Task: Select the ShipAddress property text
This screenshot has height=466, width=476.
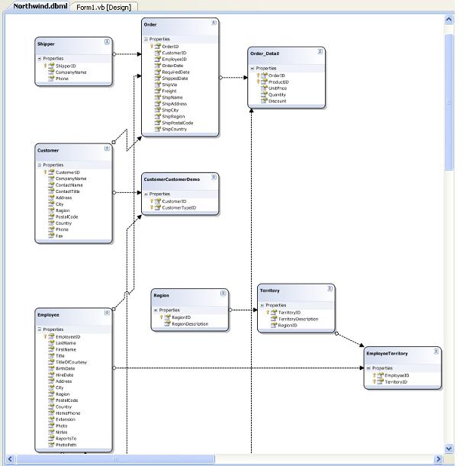Action: (x=175, y=104)
